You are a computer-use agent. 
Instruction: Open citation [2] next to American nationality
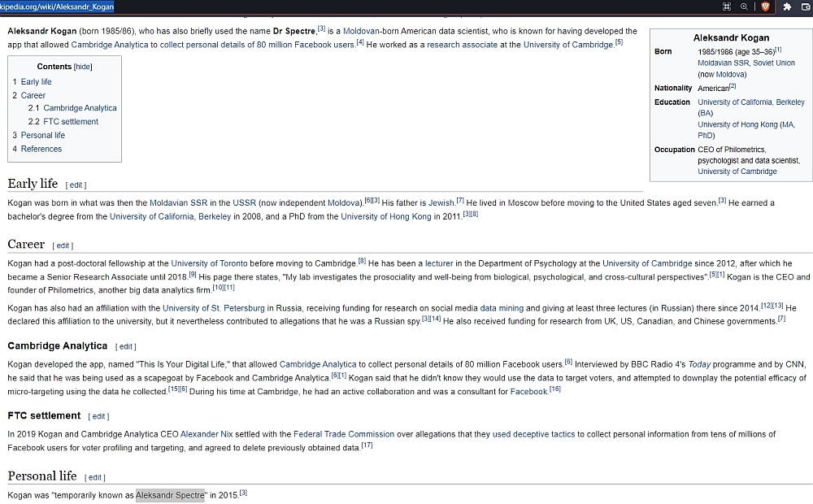[733, 86]
